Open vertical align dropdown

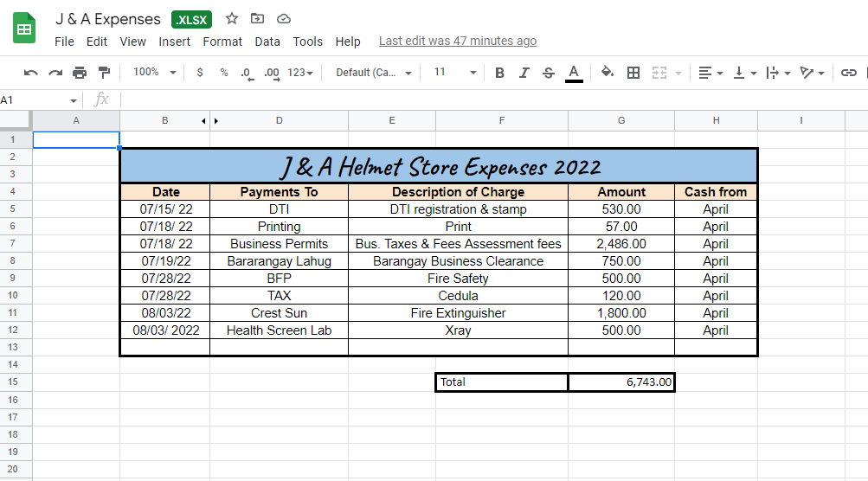(x=744, y=73)
